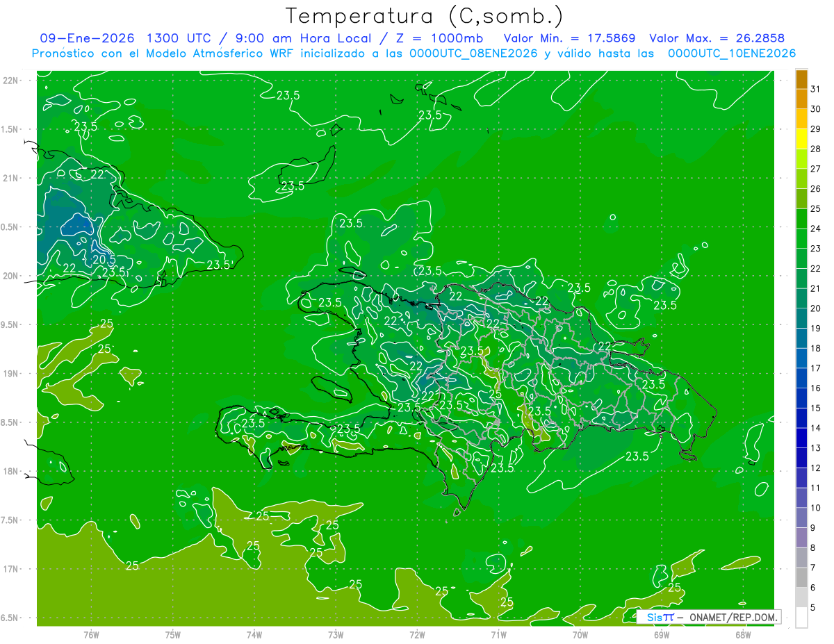
Task: Click colorbar label '9'
Action: pos(814,528)
